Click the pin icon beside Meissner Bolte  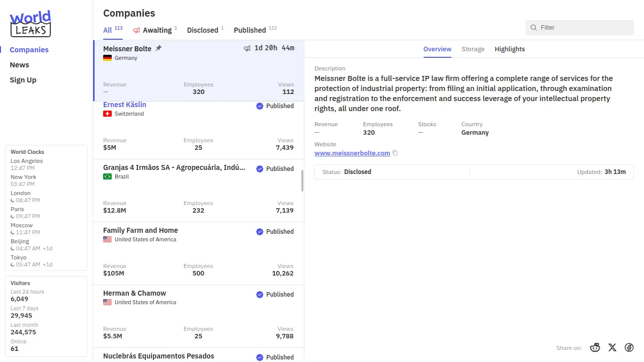158,48
